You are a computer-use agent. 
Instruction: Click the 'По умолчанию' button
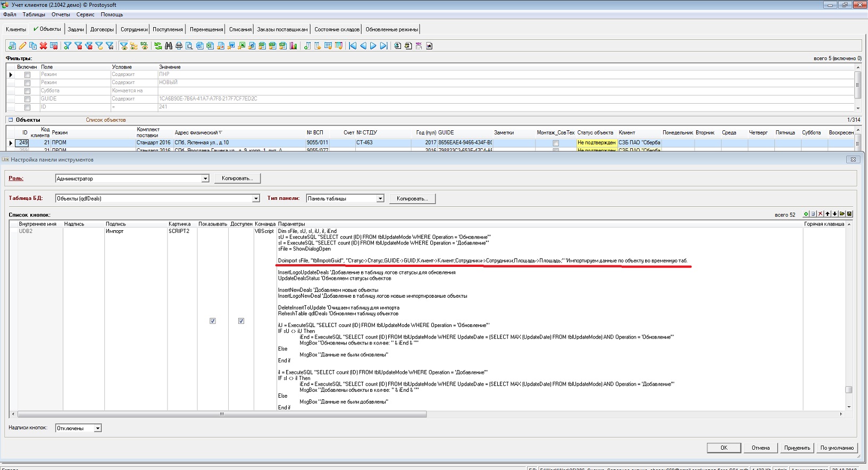(837, 448)
